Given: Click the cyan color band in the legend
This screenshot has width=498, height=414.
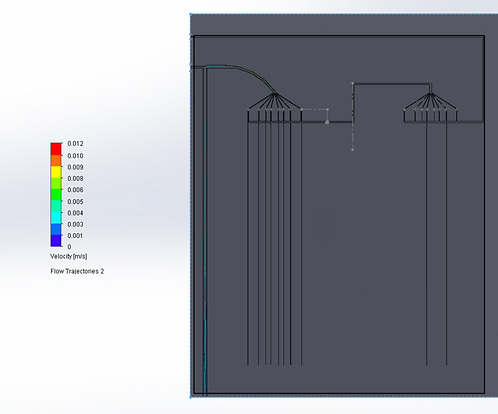Looking at the screenshot, I should coord(56,218).
